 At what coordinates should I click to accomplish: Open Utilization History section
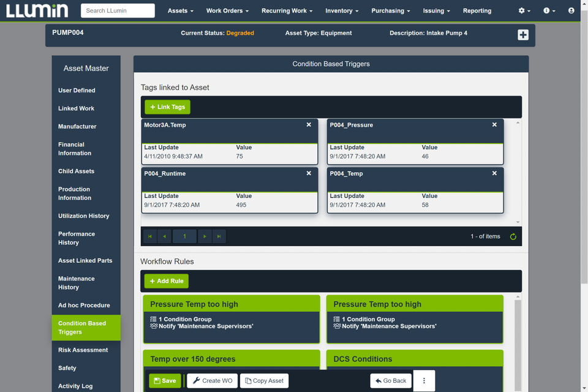(x=86, y=216)
